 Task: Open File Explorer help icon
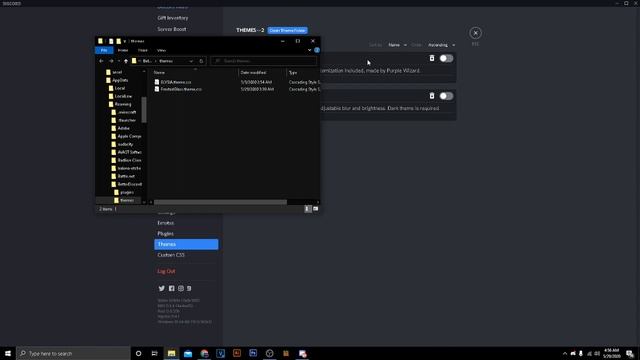[x=317, y=50]
